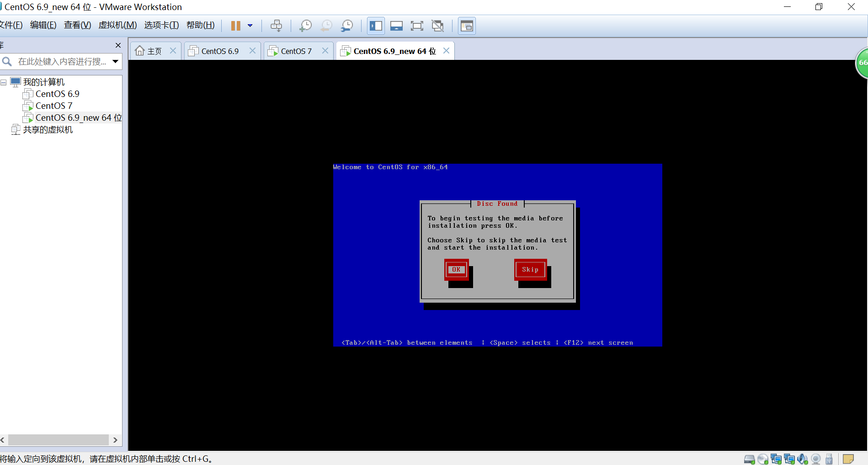Select 共享的虚拟机 in the library tree
The height and width of the screenshot is (465, 868).
pyautogui.click(x=48, y=130)
